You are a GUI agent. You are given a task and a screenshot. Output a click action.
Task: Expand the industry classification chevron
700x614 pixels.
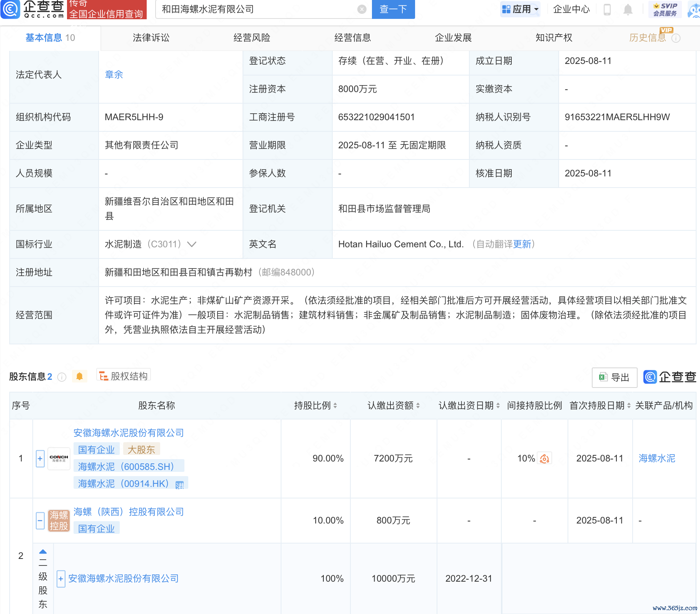[x=192, y=244]
